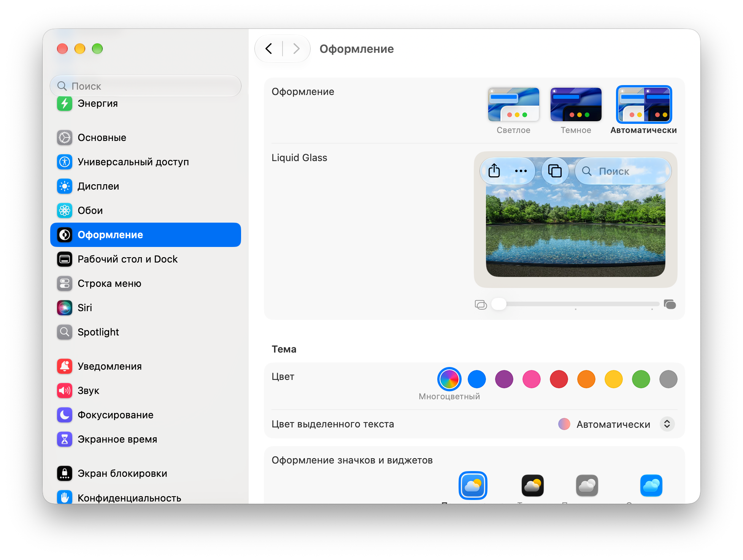Open the Siri settings icon
The height and width of the screenshot is (560, 743).
pyautogui.click(x=65, y=308)
